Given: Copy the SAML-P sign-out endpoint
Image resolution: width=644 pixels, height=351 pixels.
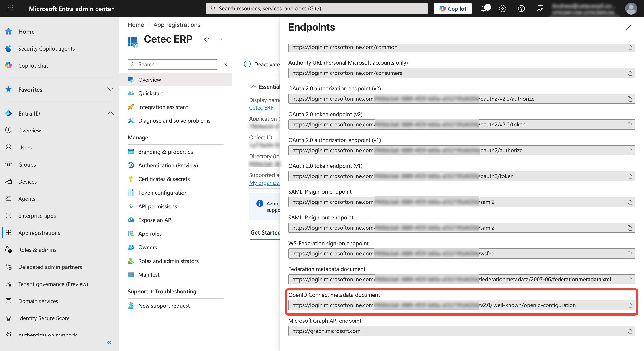Looking at the screenshot, I should (x=630, y=228).
